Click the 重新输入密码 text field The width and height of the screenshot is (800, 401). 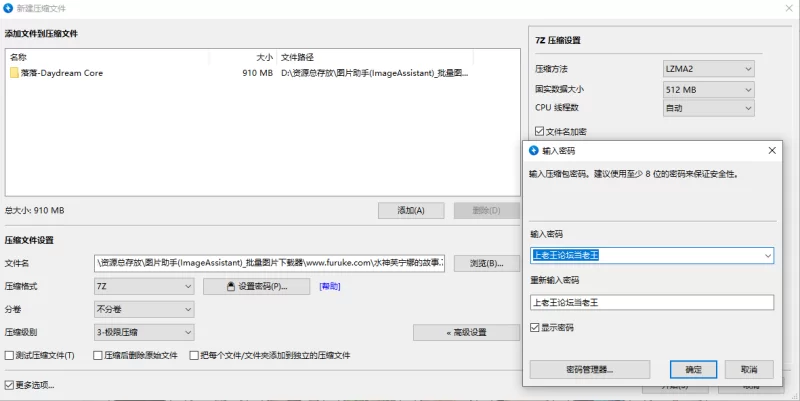coord(652,303)
